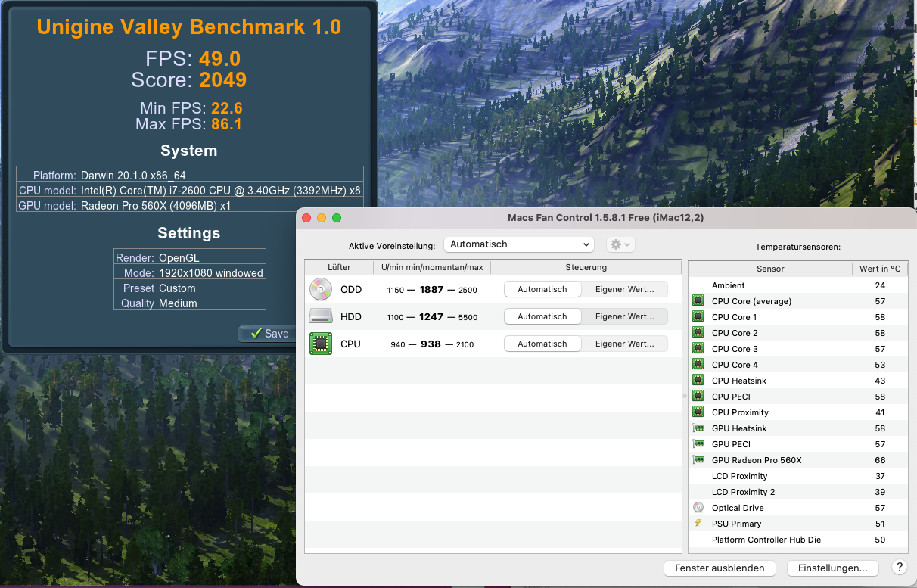Select the LCD Proximity sensor row
917x588 pixels.
pyautogui.click(x=798, y=476)
